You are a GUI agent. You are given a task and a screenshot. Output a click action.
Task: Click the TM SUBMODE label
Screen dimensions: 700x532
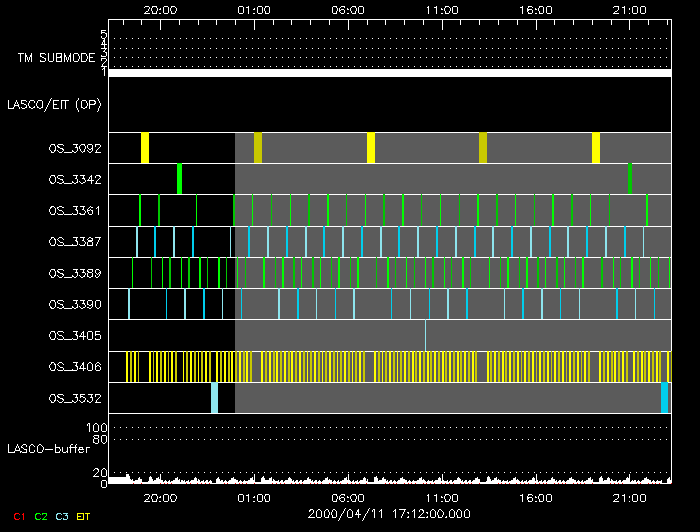coord(56,58)
